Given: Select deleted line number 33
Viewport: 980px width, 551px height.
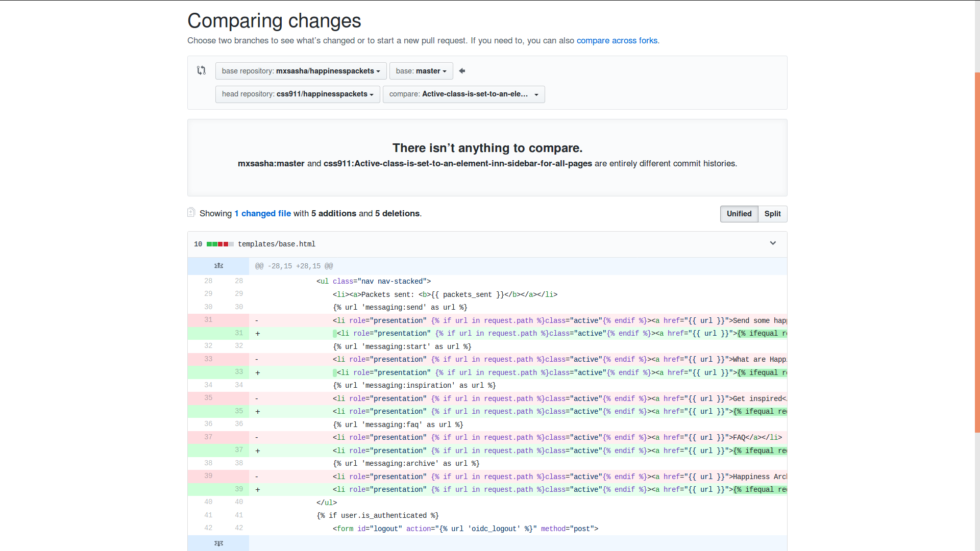Looking at the screenshot, I should coord(208,359).
